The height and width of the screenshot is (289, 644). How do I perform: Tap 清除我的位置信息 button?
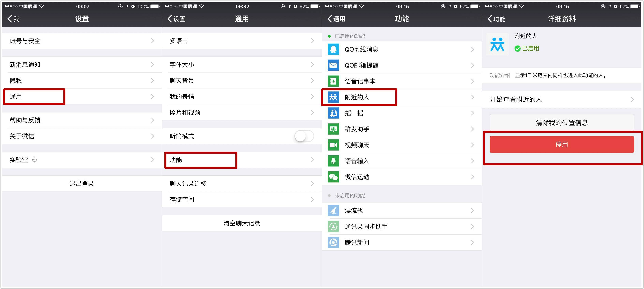[562, 123]
